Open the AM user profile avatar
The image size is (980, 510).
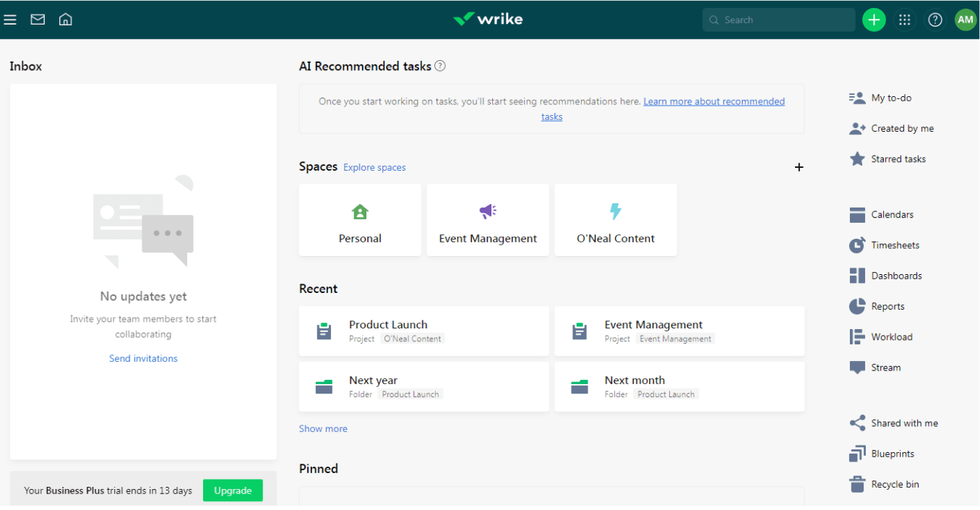pyautogui.click(x=966, y=20)
